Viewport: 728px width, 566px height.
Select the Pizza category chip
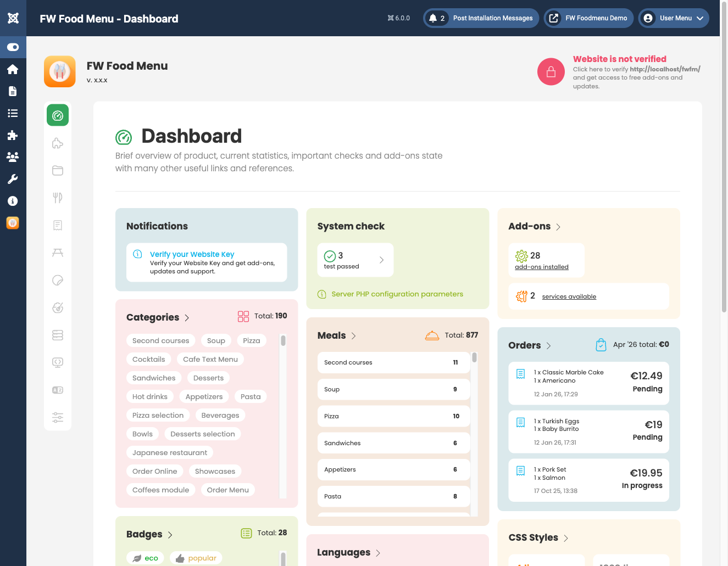[x=251, y=340]
